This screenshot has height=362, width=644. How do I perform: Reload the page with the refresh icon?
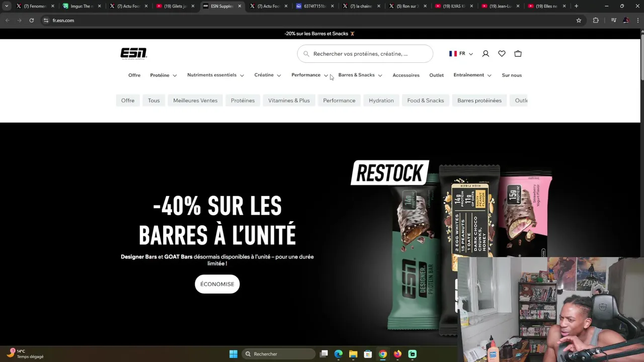pos(31,20)
